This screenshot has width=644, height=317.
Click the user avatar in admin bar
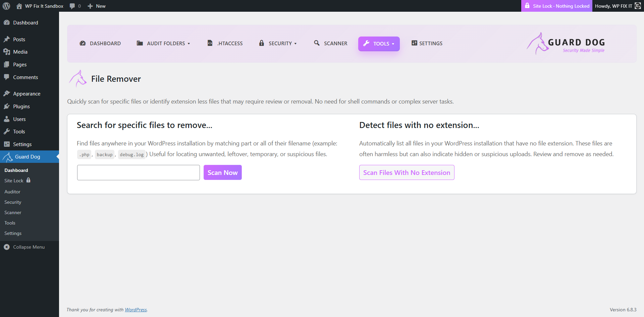pos(638,6)
